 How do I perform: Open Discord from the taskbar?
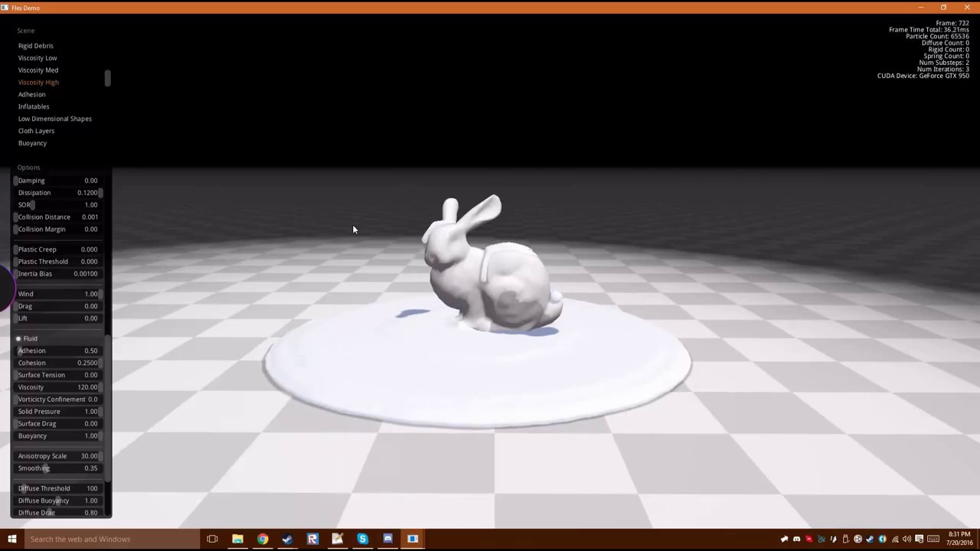(387, 539)
